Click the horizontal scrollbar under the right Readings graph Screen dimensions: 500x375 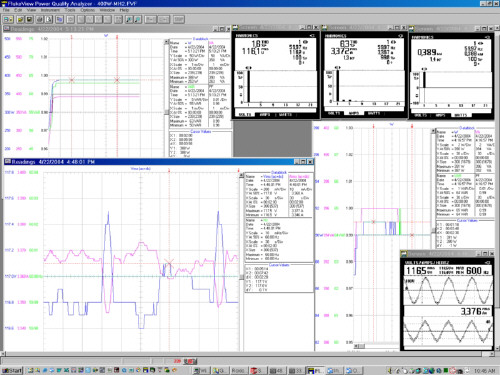point(377,346)
